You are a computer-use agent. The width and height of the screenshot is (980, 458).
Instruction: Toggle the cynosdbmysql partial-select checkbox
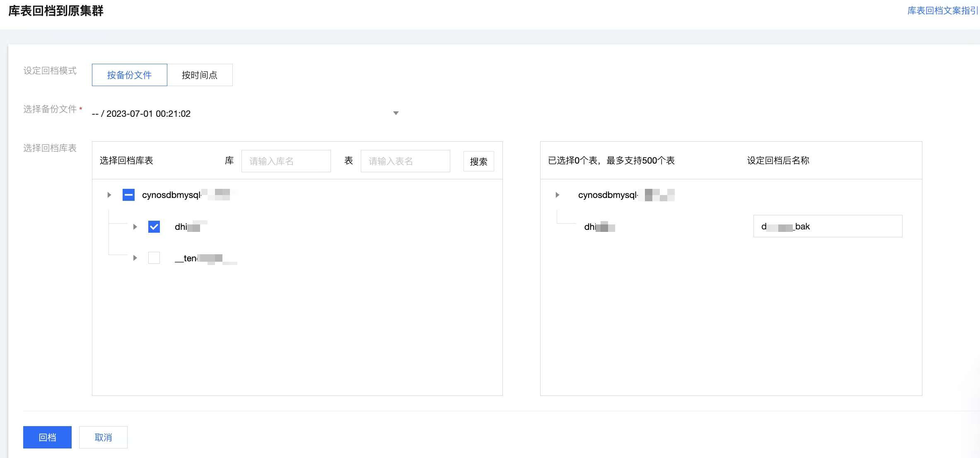pos(128,195)
